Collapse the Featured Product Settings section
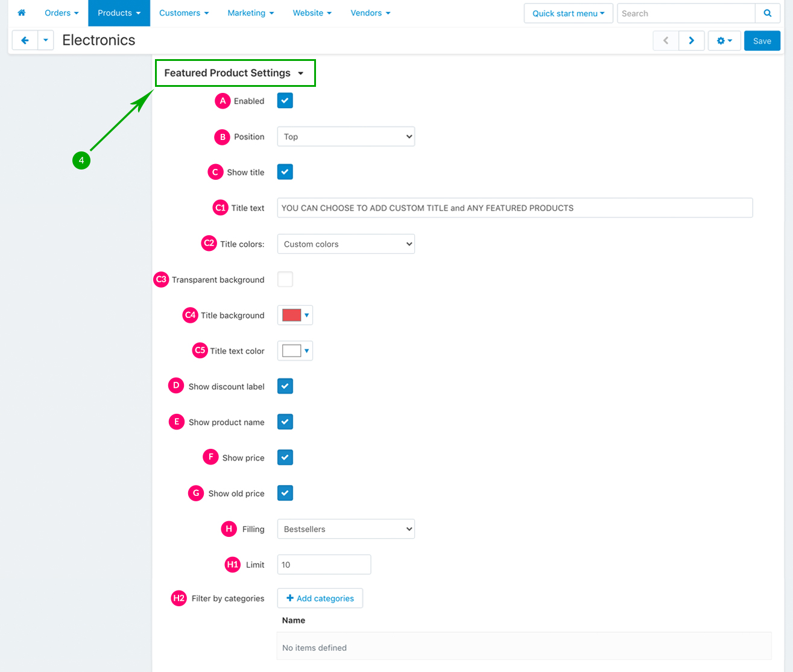This screenshot has height=672, width=793. click(x=234, y=73)
